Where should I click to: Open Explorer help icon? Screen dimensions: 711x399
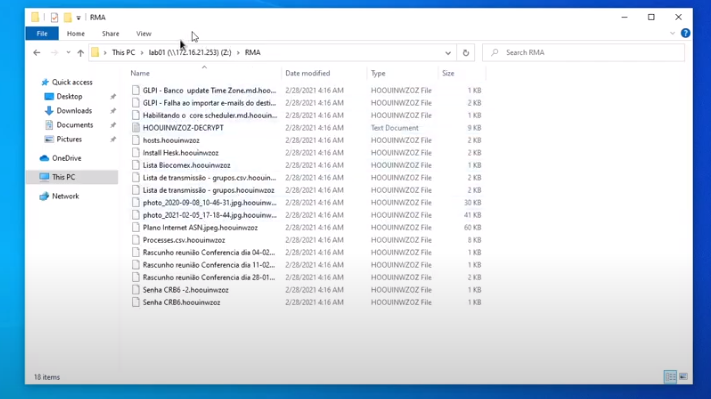pyautogui.click(x=686, y=33)
